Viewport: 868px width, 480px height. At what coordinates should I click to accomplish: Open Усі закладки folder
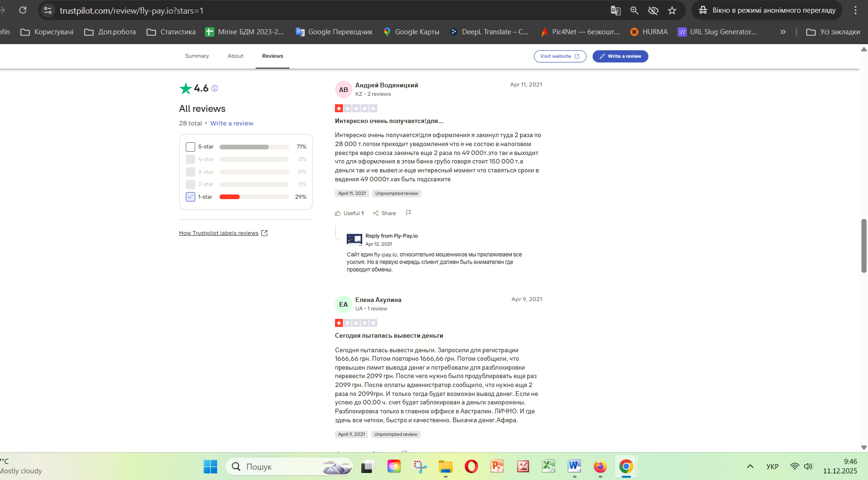833,32
